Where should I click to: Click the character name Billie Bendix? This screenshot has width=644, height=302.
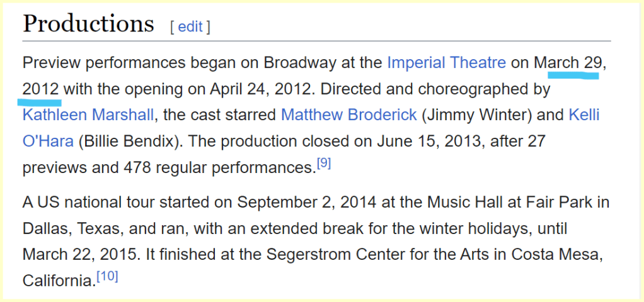coord(129,142)
